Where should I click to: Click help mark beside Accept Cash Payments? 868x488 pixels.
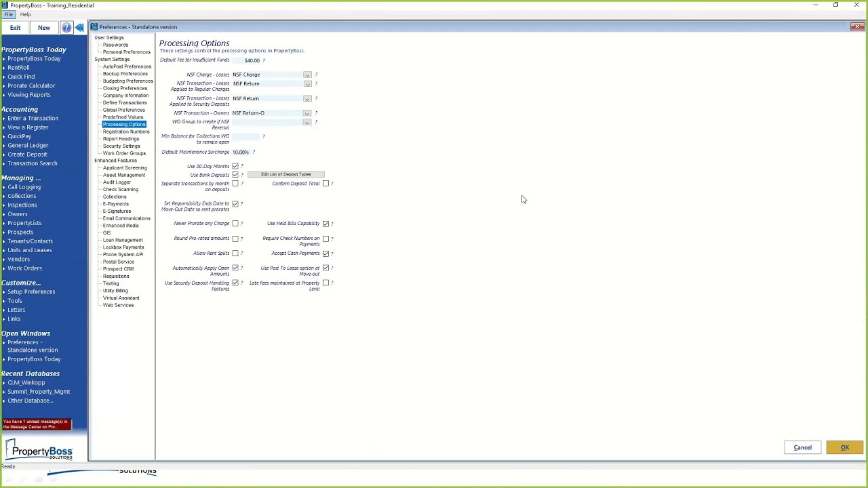[332, 253]
